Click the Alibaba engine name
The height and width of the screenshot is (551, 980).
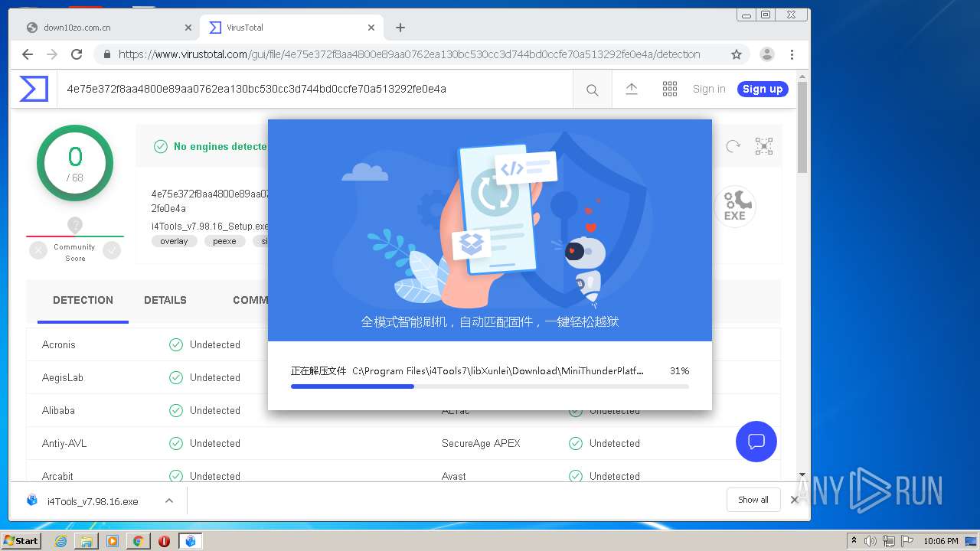pyautogui.click(x=58, y=410)
